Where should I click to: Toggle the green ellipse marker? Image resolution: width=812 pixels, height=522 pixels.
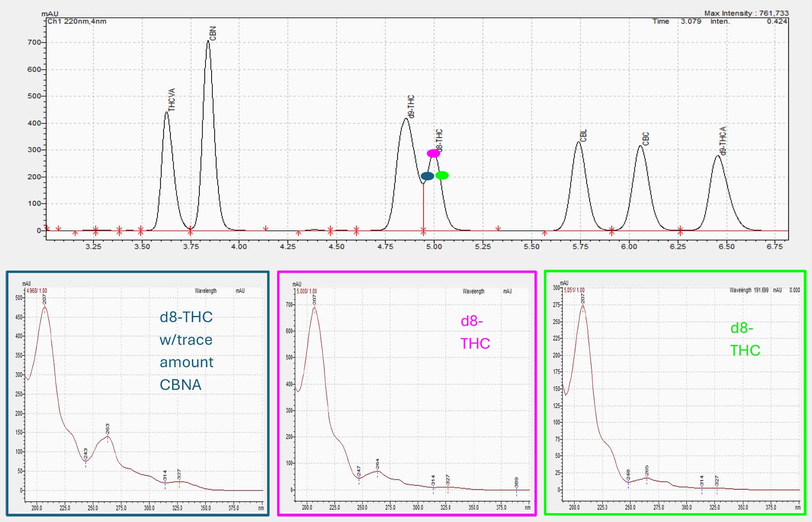(x=443, y=176)
